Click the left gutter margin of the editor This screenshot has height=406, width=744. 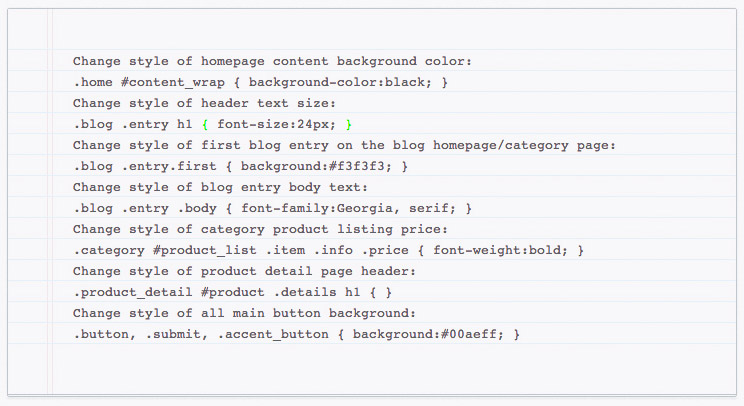[x=28, y=202]
